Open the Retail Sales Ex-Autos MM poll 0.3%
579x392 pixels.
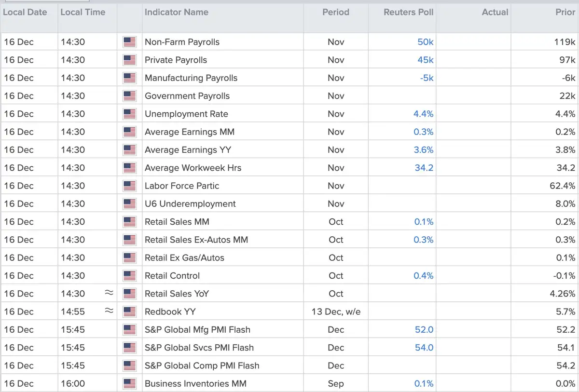(x=424, y=240)
